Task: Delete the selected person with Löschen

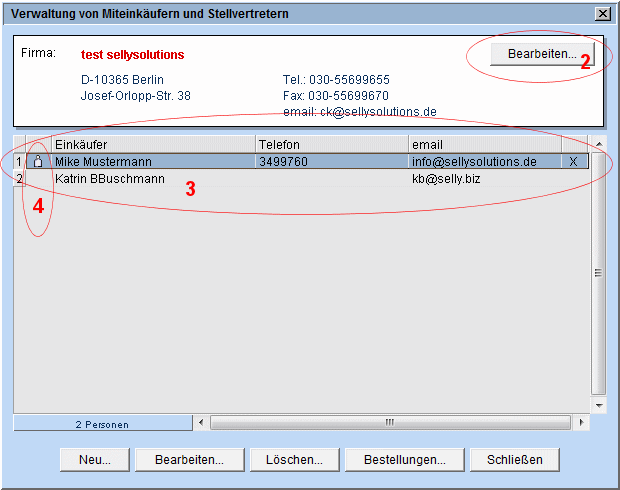Action: click(295, 460)
